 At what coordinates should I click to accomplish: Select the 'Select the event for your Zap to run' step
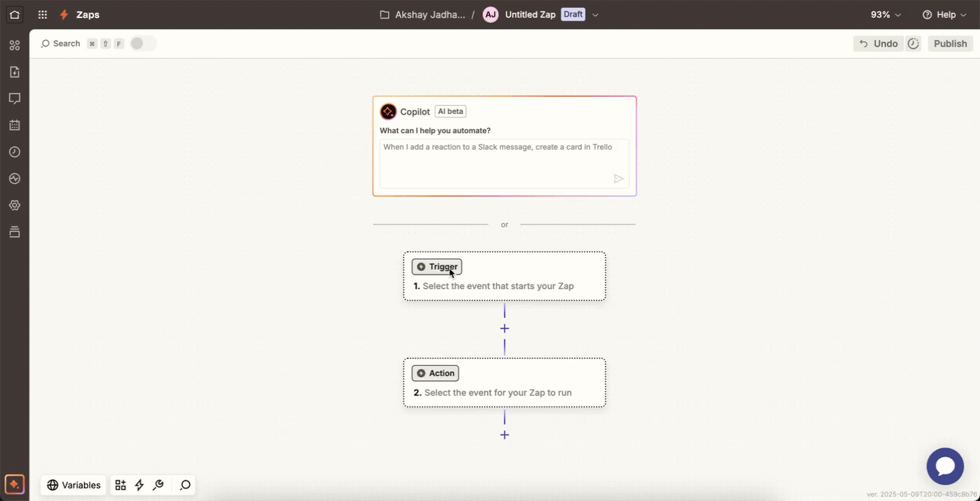click(x=505, y=382)
